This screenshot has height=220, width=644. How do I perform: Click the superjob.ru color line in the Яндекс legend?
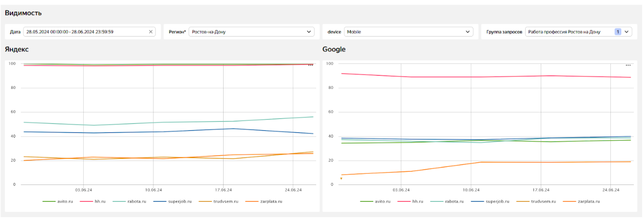tap(159, 201)
